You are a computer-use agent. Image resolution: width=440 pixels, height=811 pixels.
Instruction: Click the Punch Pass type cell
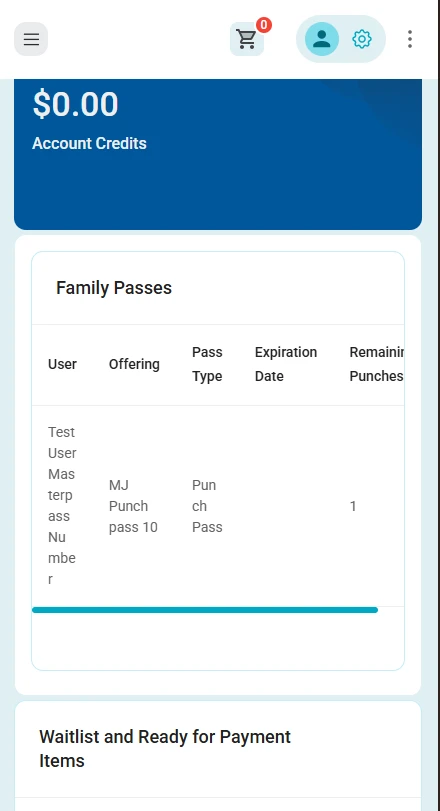tap(207, 506)
